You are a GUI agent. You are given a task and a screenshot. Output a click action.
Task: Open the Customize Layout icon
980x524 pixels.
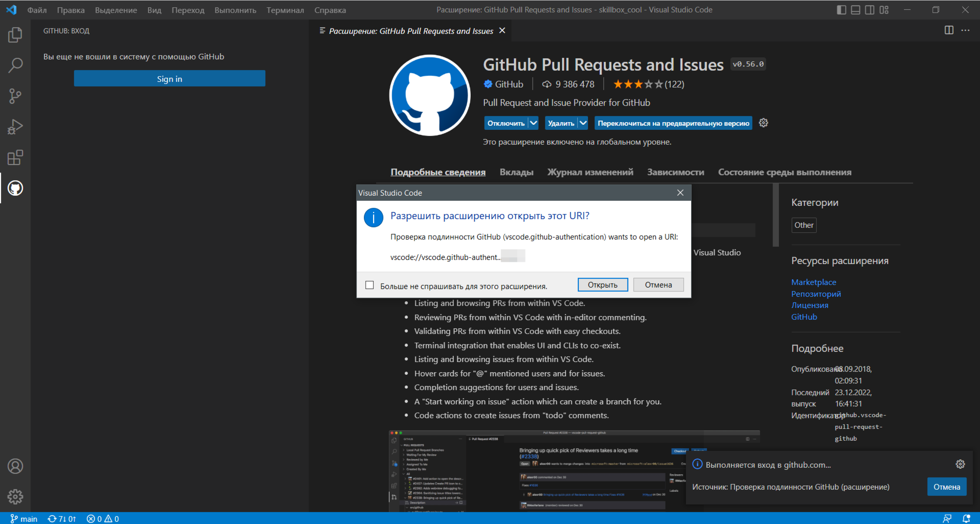click(884, 10)
